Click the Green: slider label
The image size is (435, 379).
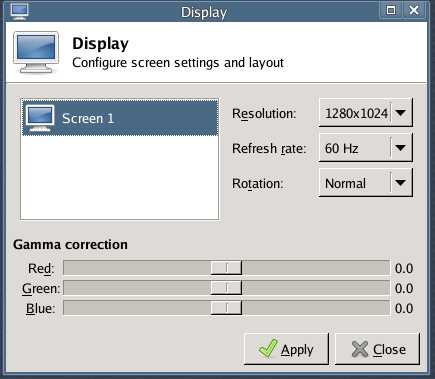tap(41, 289)
